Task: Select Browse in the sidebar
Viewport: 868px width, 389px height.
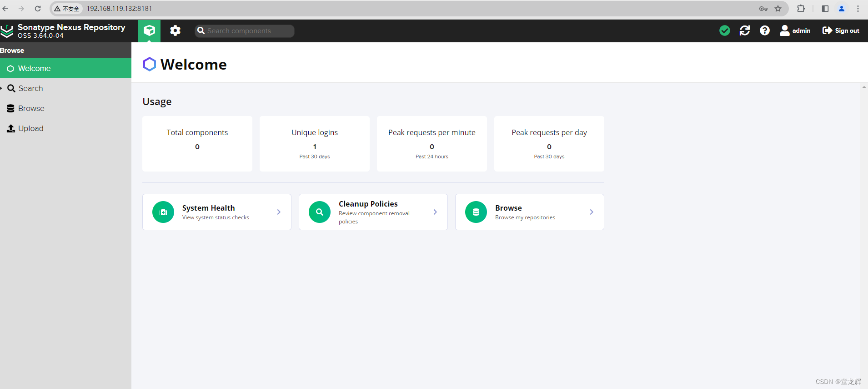Action: pyautogui.click(x=65, y=108)
